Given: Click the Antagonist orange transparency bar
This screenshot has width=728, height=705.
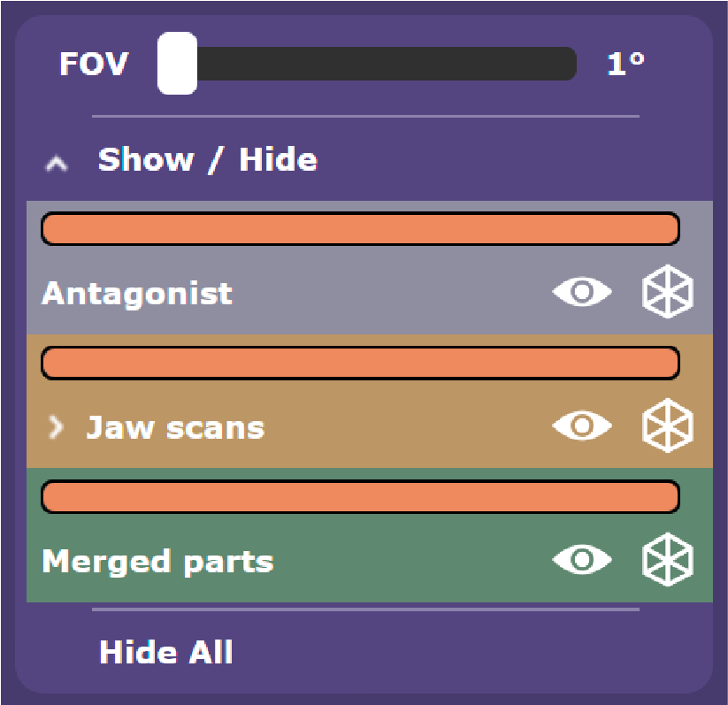Looking at the screenshot, I should tap(360, 228).
